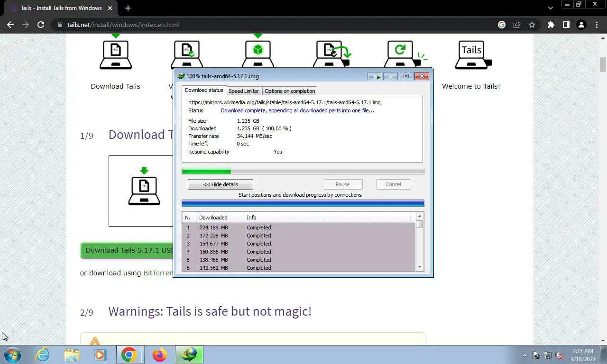Open the Windows Start menu
This screenshot has width=607, height=364.
tap(13, 355)
